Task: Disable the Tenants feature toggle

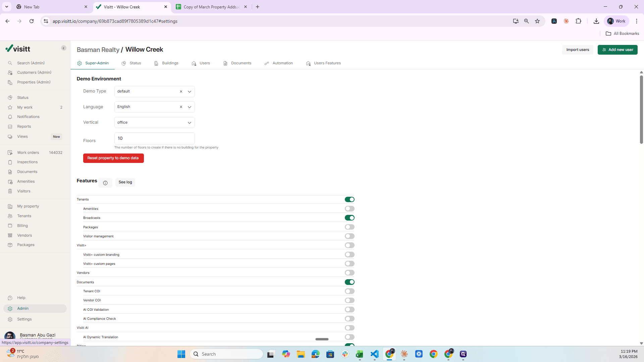Action: 350,199
